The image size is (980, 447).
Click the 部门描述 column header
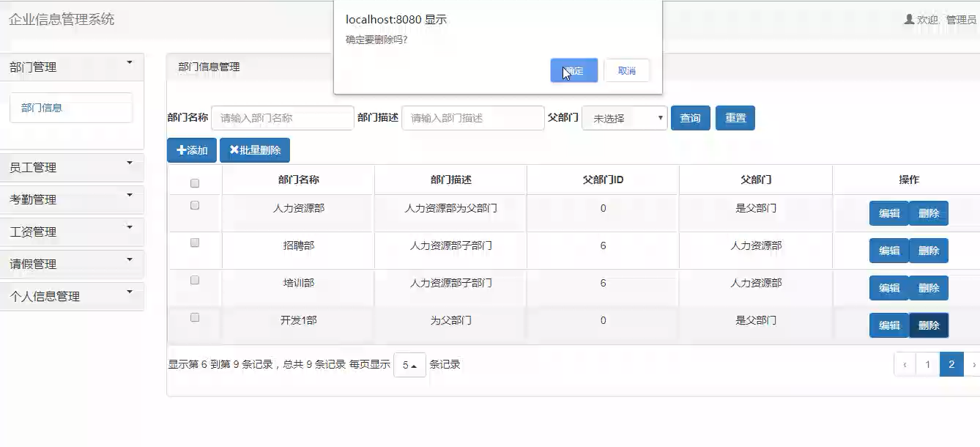pyautogui.click(x=450, y=180)
